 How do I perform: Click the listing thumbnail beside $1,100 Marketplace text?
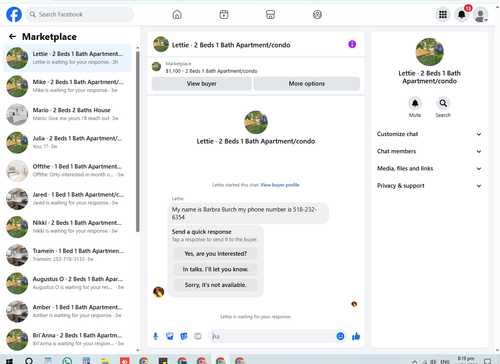tap(156, 67)
